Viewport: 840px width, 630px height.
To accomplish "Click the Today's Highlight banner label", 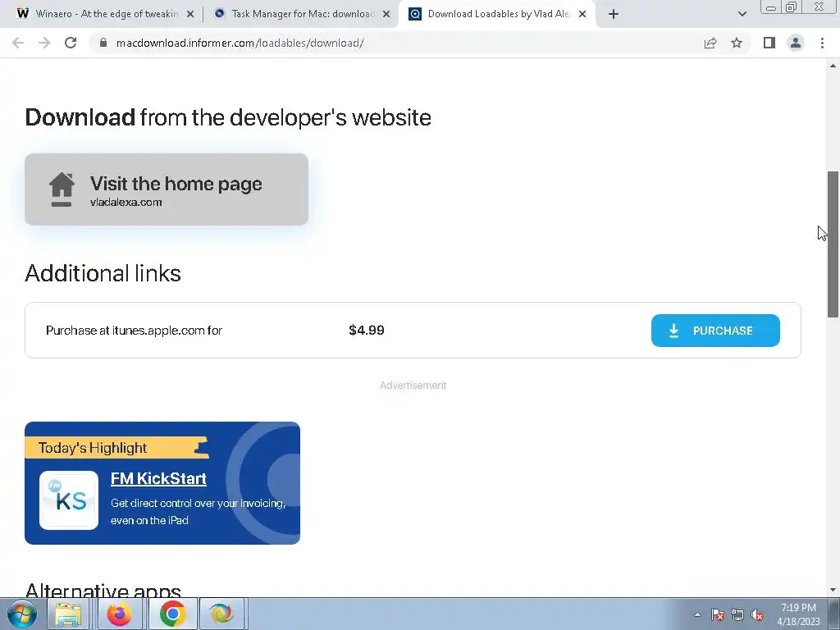I will point(116,447).
